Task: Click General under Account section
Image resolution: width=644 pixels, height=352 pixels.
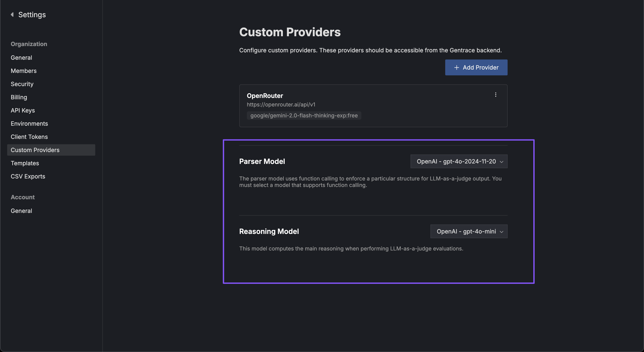Action: tap(21, 211)
